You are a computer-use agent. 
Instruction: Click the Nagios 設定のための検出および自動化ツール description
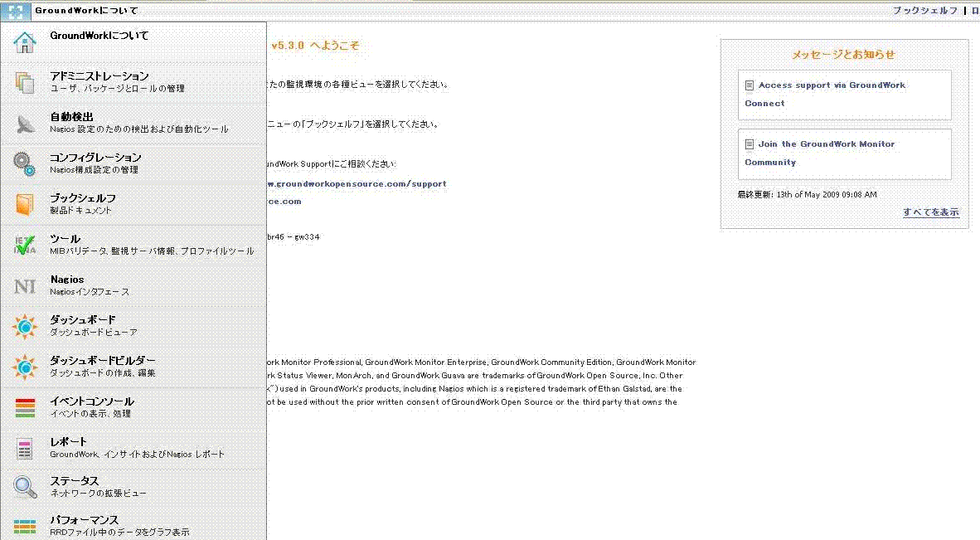coord(139,129)
